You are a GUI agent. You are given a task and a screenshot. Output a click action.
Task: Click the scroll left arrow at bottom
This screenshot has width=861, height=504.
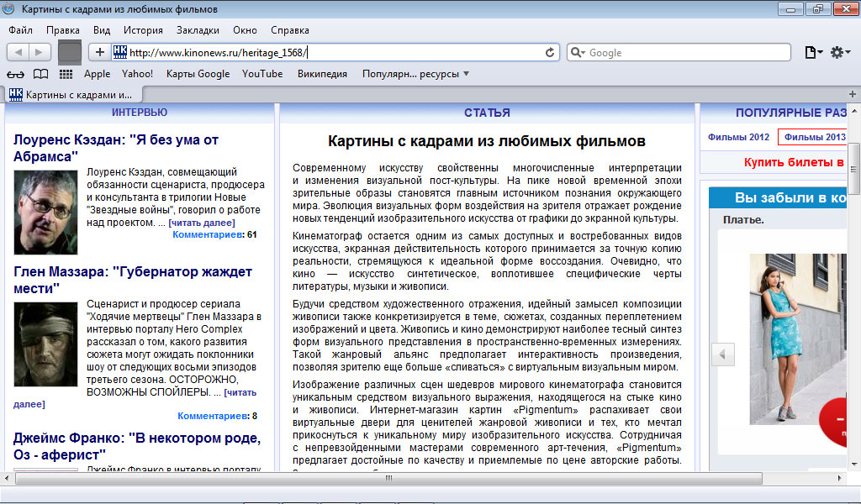[7, 478]
